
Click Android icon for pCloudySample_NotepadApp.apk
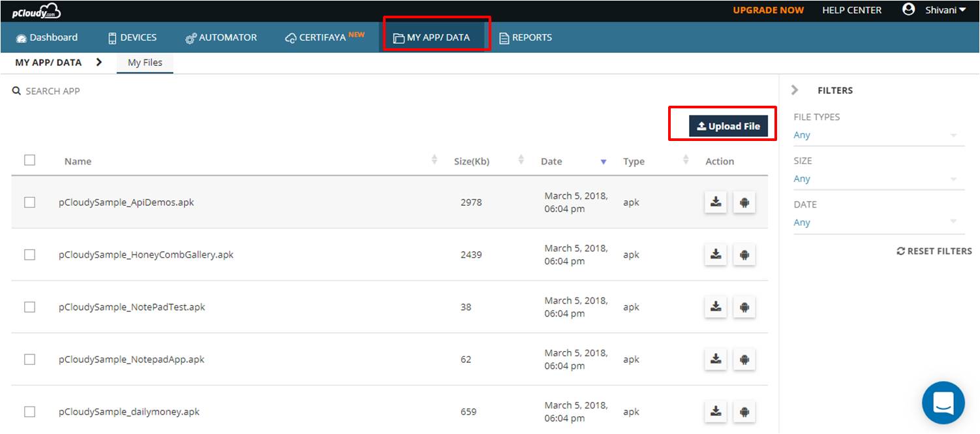(744, 359)
